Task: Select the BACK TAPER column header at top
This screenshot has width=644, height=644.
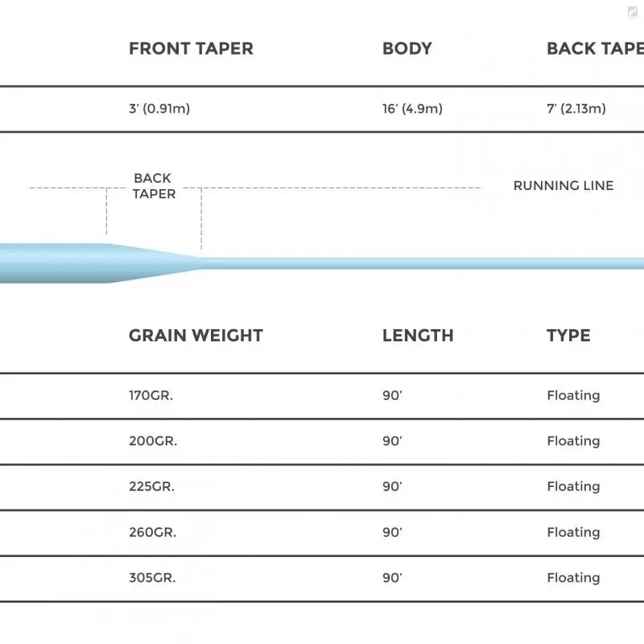Action: (594, 48)
